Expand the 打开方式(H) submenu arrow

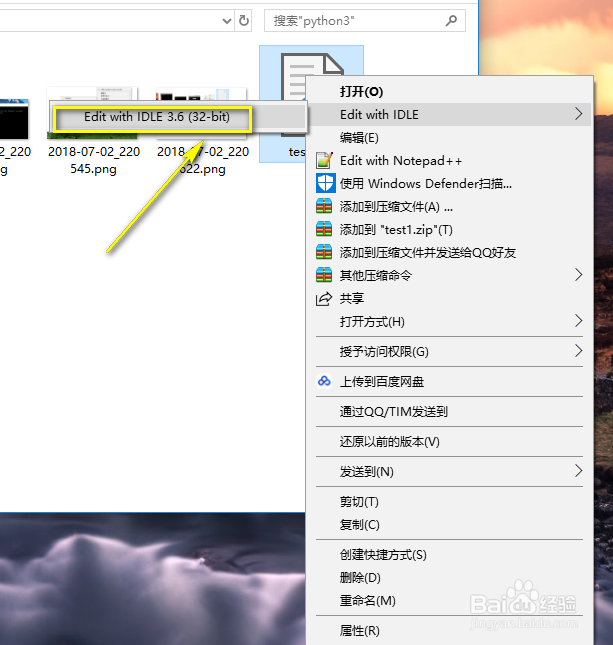tap(578, 321)
